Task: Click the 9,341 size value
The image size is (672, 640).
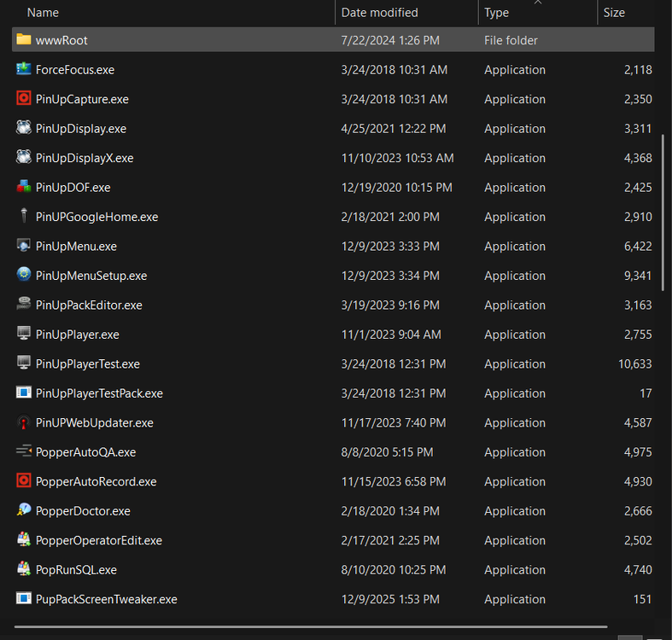Action: click(x=638, y=276)
